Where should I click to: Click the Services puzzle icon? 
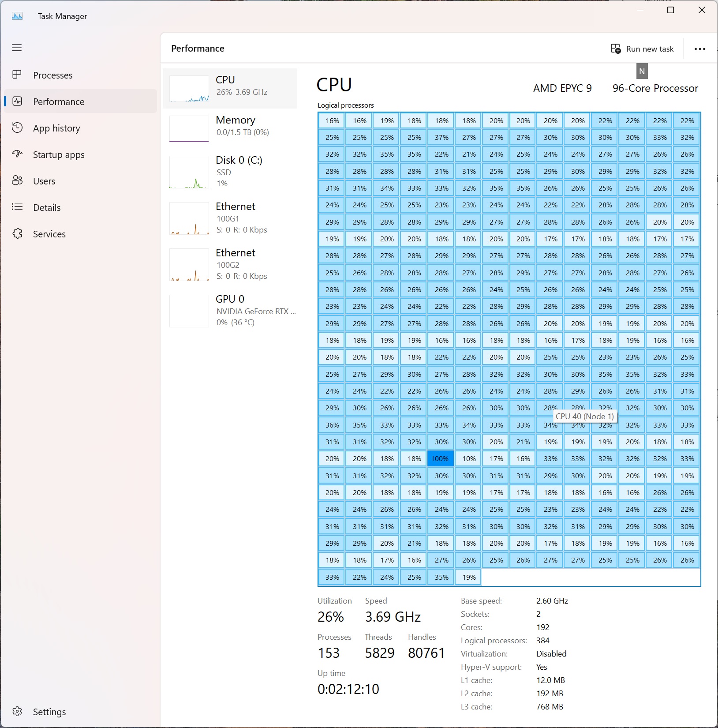pos(17,233)
